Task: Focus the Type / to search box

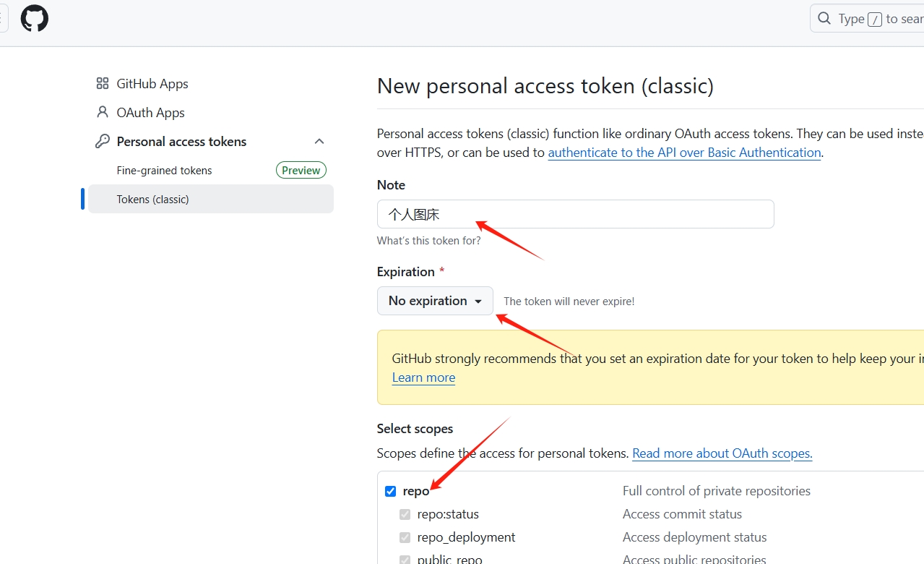Action: pyautogui.click(x=874, y=19)
